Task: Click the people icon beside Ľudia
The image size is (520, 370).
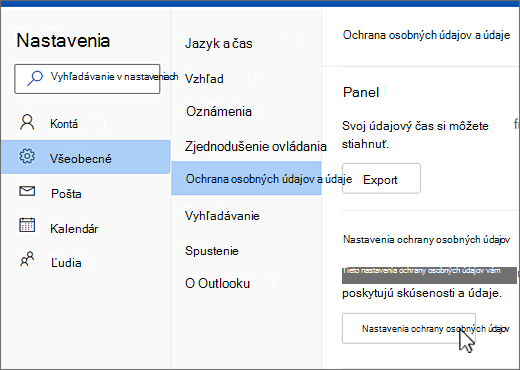Action: tap(27, 259)
